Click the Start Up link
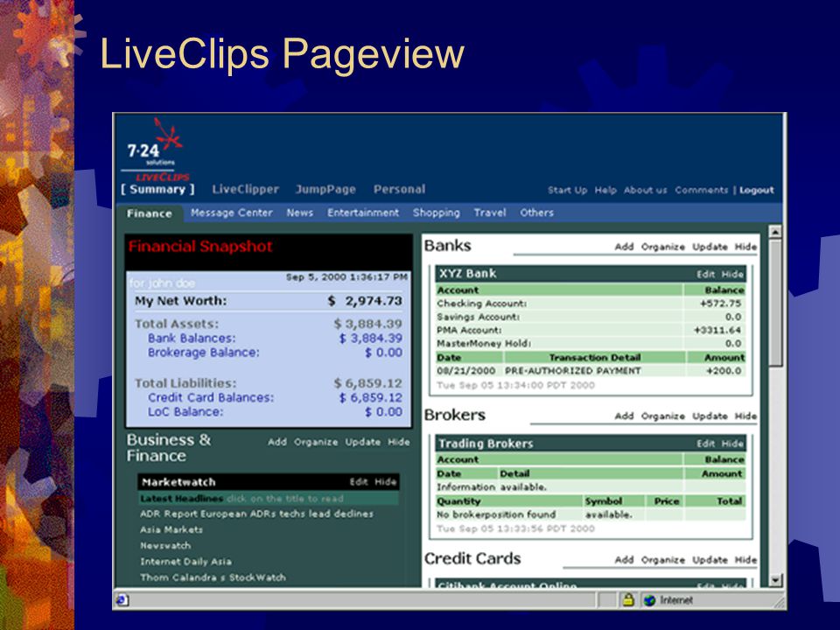840x630 pixels. click(567, 190)
